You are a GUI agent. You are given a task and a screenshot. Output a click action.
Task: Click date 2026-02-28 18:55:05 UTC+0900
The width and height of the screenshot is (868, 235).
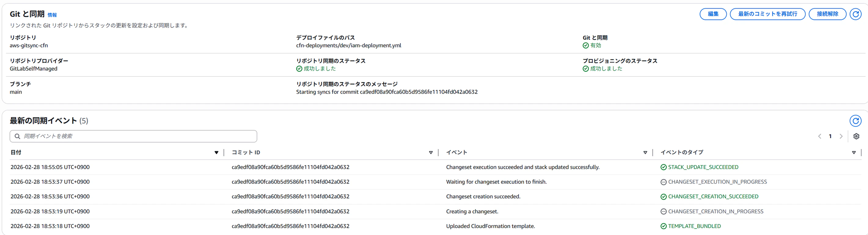point(50,167)
